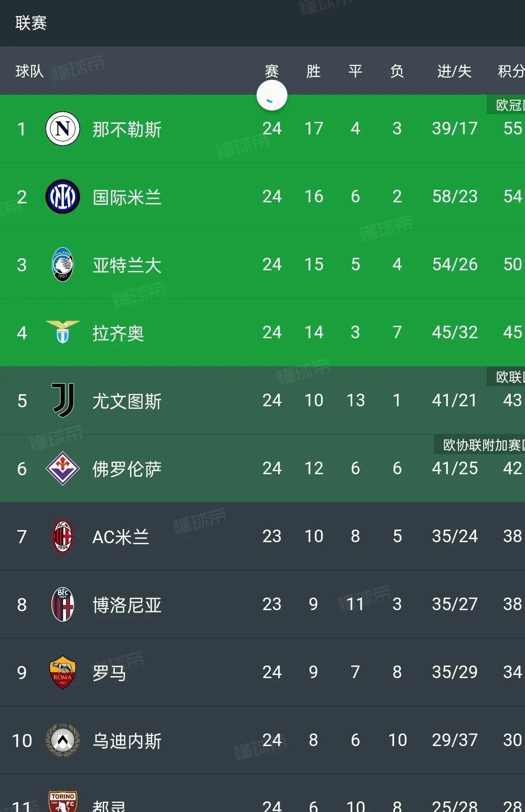Click the 球队 column header

29,71
